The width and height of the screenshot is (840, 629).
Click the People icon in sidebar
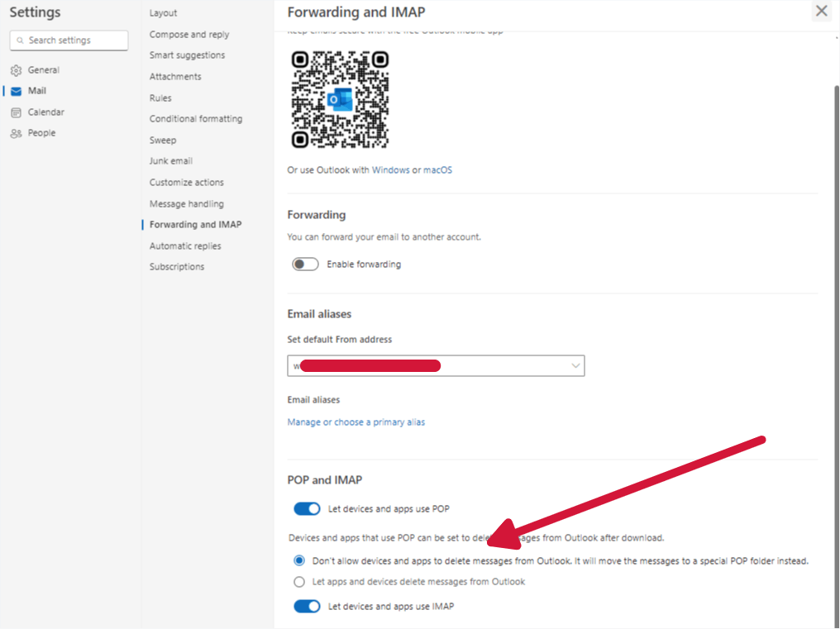(16, 133)
